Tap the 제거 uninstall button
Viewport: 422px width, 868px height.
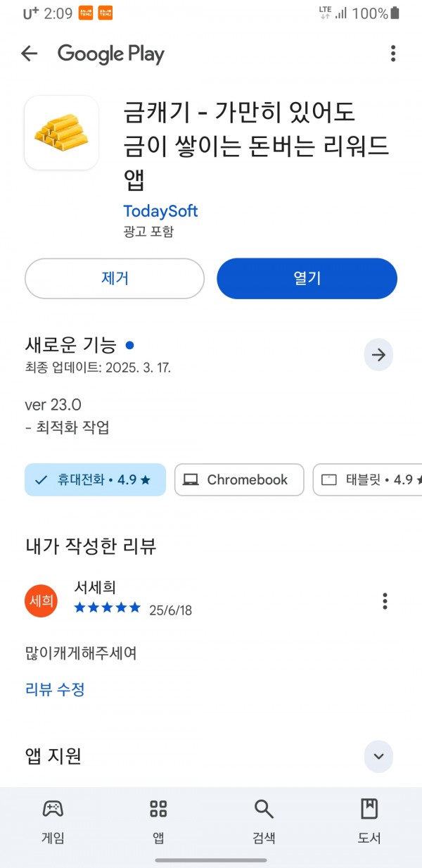[115, 278]
